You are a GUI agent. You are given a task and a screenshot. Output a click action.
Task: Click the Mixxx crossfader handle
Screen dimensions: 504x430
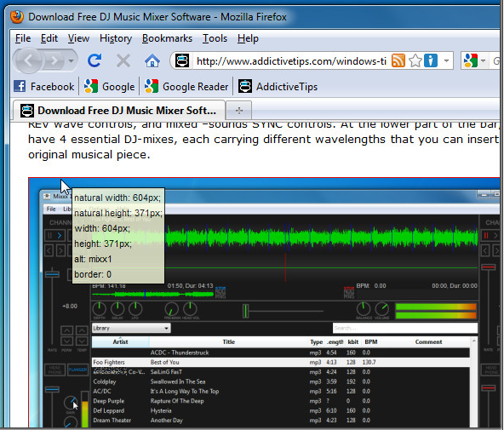coord(245,311)
